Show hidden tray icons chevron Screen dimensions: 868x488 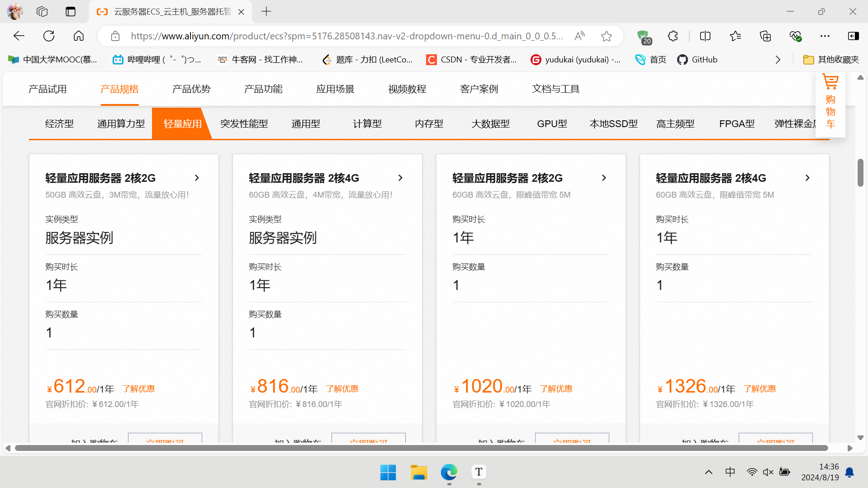709,472
